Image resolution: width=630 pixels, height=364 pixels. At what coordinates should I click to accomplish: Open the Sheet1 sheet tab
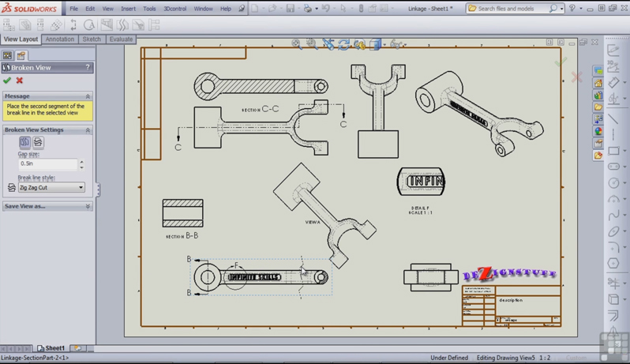(x=51, y=348)
